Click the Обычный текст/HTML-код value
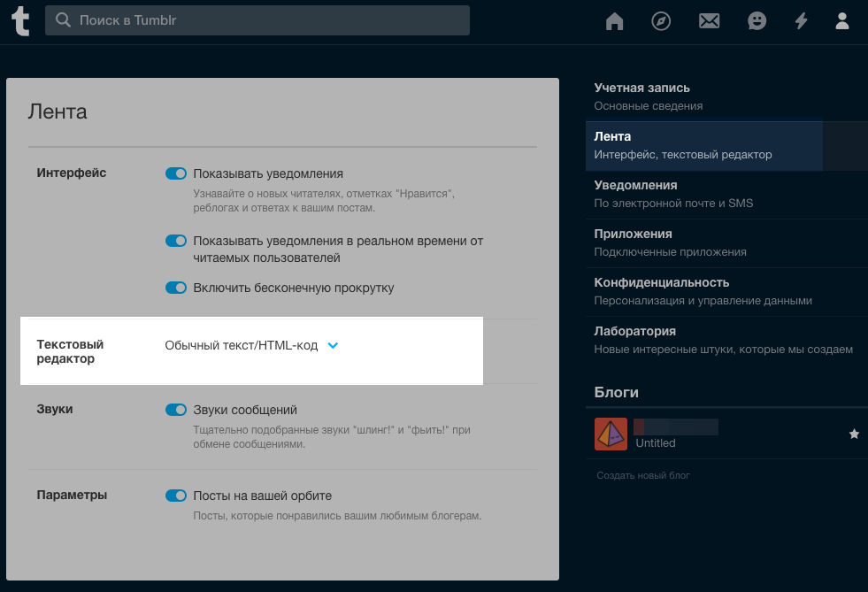 (x=242, y=346)
